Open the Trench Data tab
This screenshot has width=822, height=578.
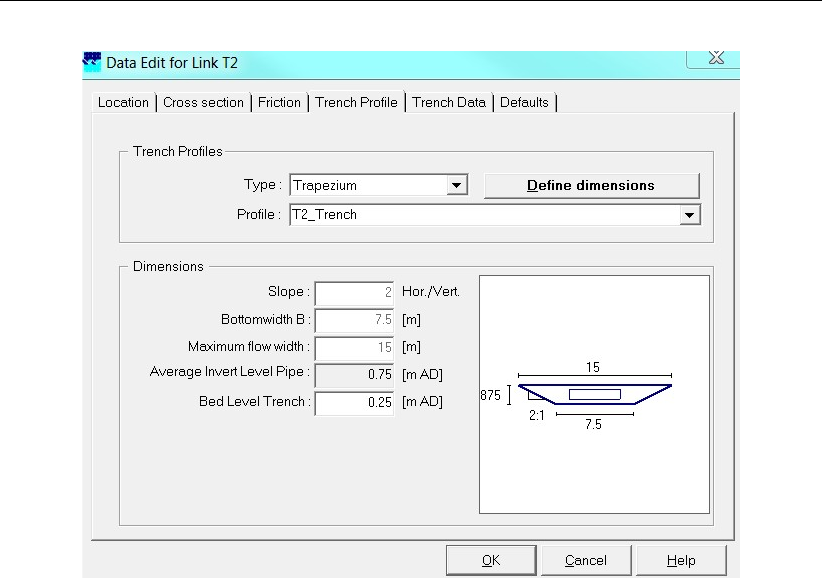tap(449, 102)
